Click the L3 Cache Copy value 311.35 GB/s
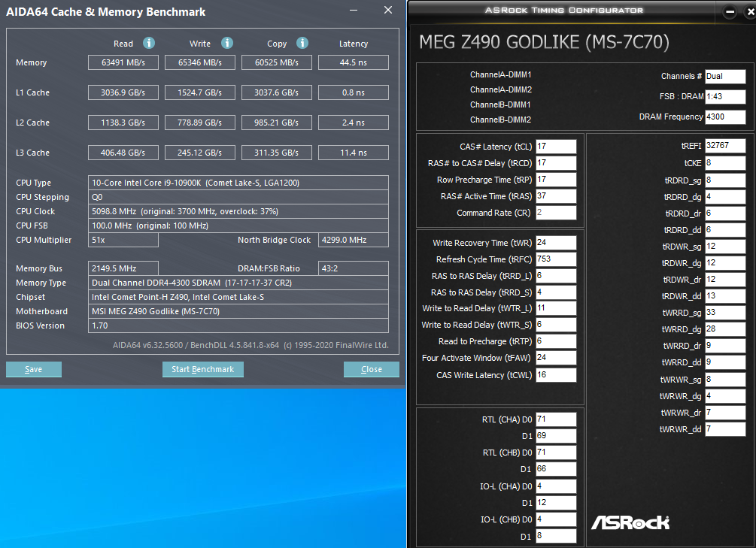The height and width of the screenshot is (548, 756). pyautogui.click(x=277, y=153)
